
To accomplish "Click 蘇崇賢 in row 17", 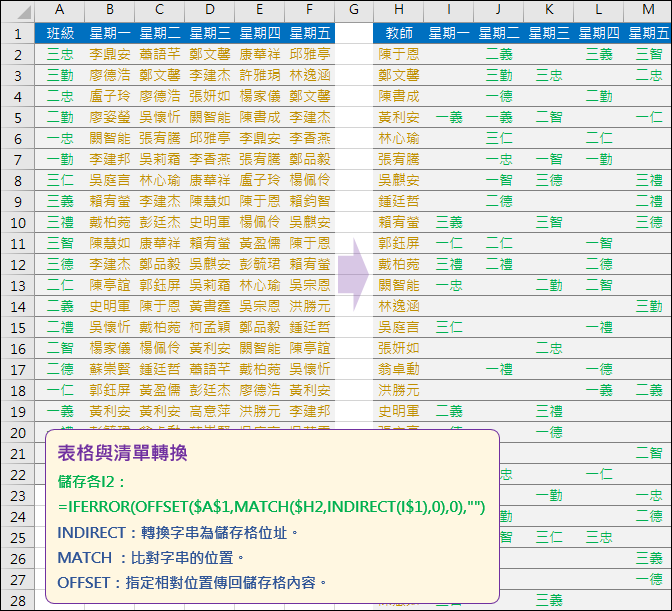I will [110, 369].
